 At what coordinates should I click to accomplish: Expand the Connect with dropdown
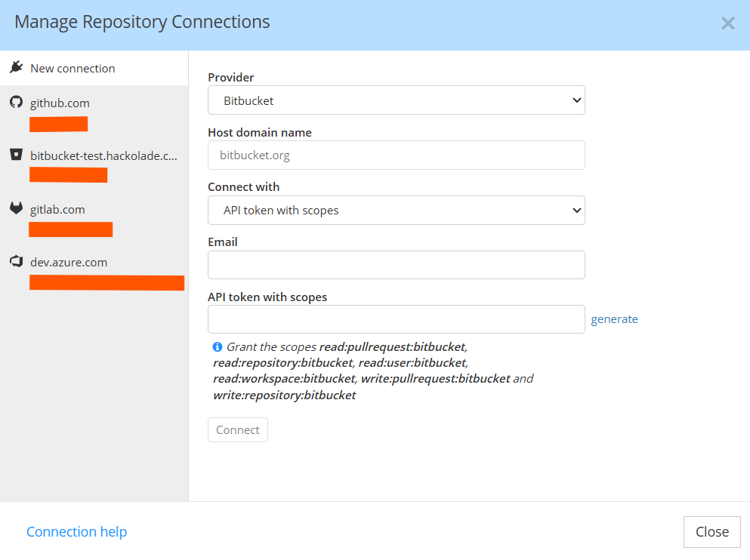click(396, 211)
